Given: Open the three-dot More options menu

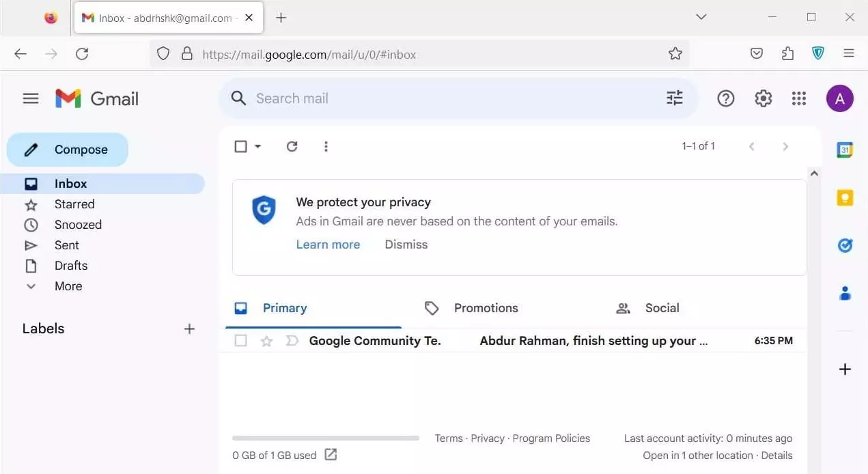Looking at the screenshot, I should [x=326, y=146].
